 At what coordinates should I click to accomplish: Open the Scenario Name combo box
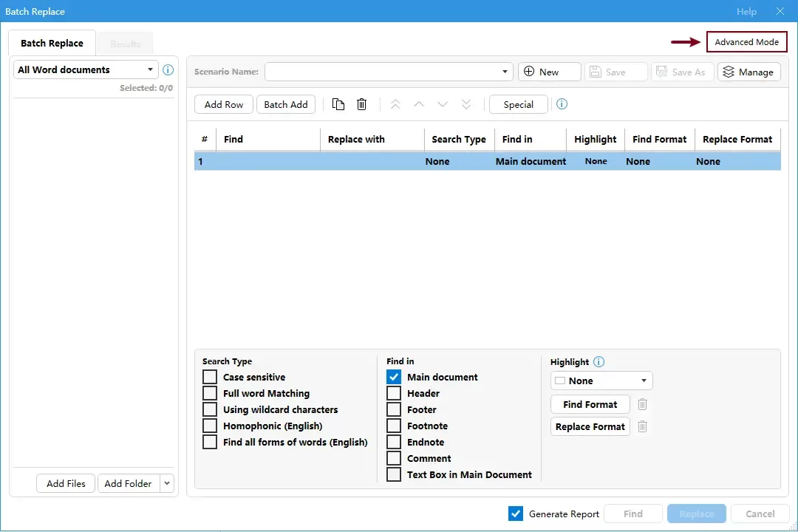[x=389, y=72]
